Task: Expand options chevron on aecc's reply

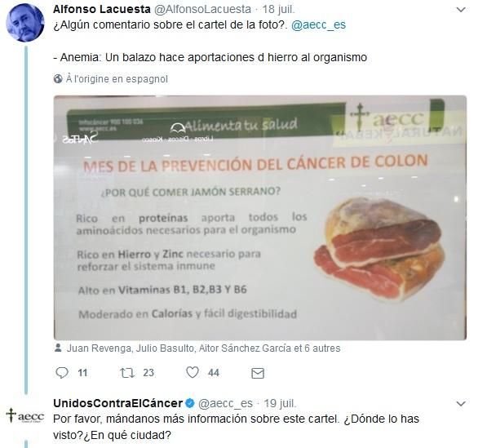Action: pyautogui.click(x=461, y=404)
